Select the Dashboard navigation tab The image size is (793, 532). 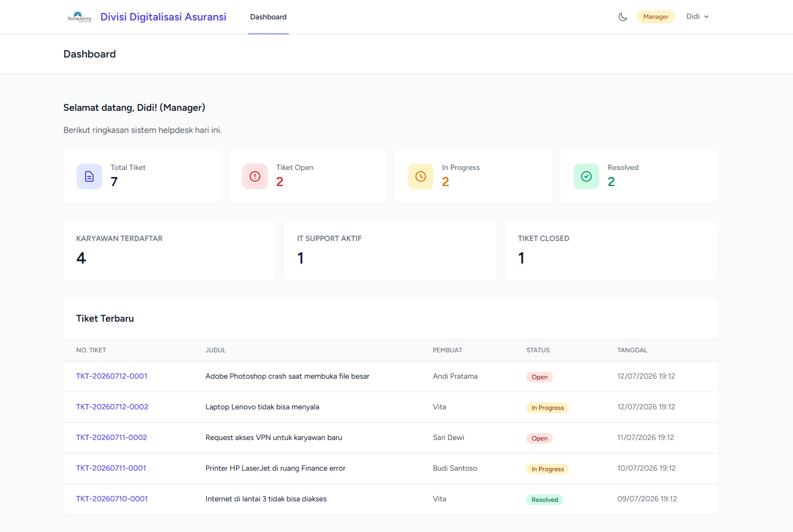tap(268, 17)
